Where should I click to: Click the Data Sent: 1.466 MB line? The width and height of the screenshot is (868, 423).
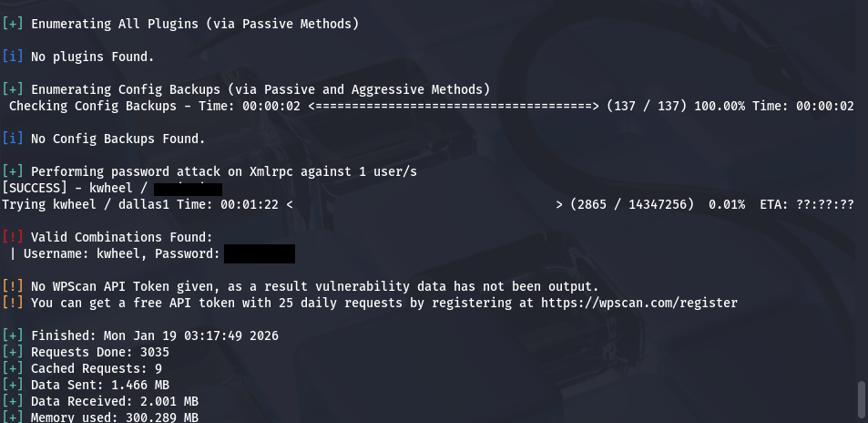tap(100, 385)
